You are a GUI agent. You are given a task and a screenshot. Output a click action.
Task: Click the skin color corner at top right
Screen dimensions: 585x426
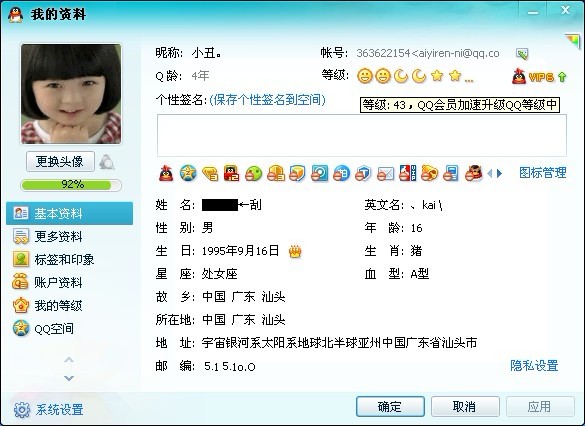(572, 40)
